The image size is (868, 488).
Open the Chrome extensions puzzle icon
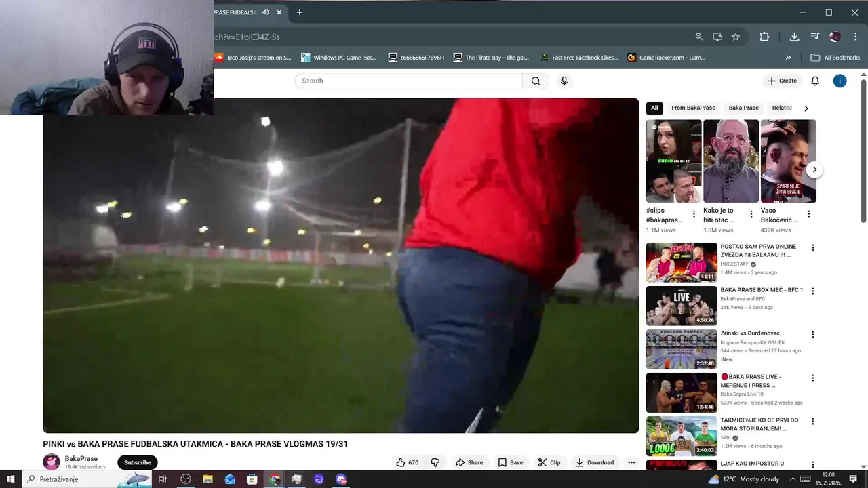point(764,37)
